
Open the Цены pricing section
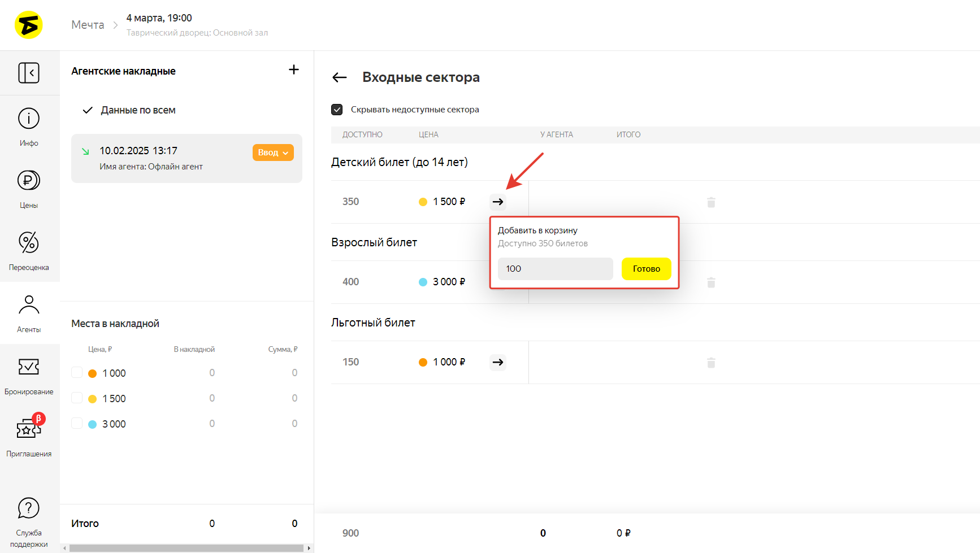(x=29, y=189)
